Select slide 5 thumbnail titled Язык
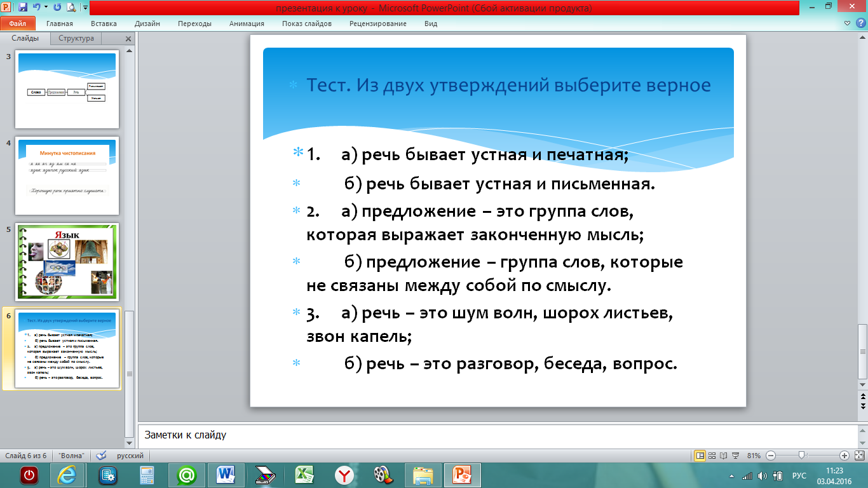 [67, 261]
